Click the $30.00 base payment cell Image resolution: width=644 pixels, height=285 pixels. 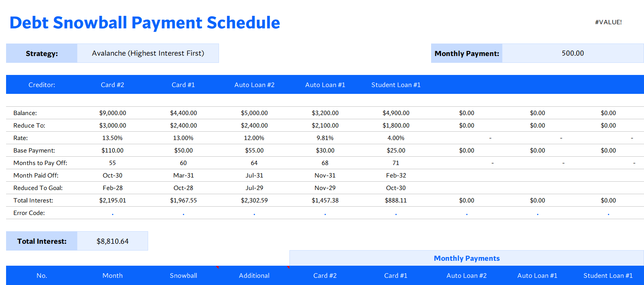click(x=325, y=150)
